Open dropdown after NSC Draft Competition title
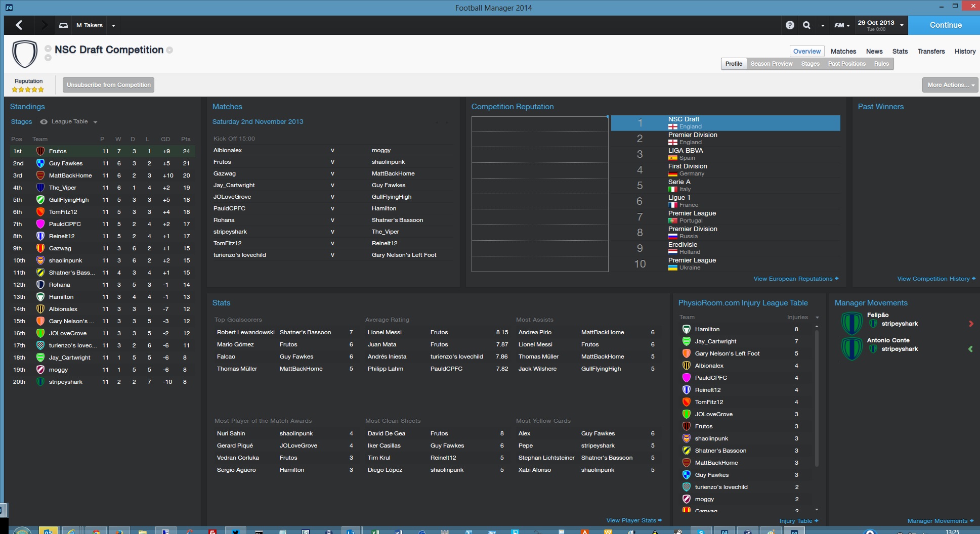 pos(169,50)
